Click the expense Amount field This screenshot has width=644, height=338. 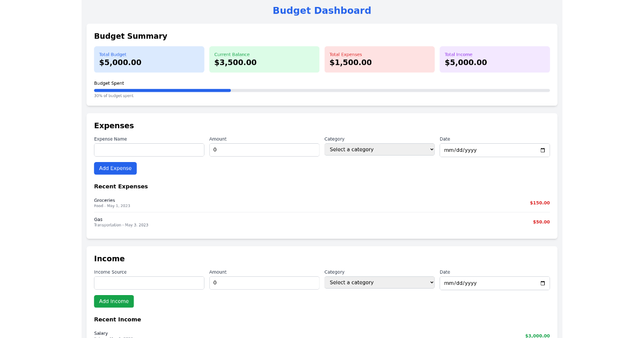click(x=264, y=150)
